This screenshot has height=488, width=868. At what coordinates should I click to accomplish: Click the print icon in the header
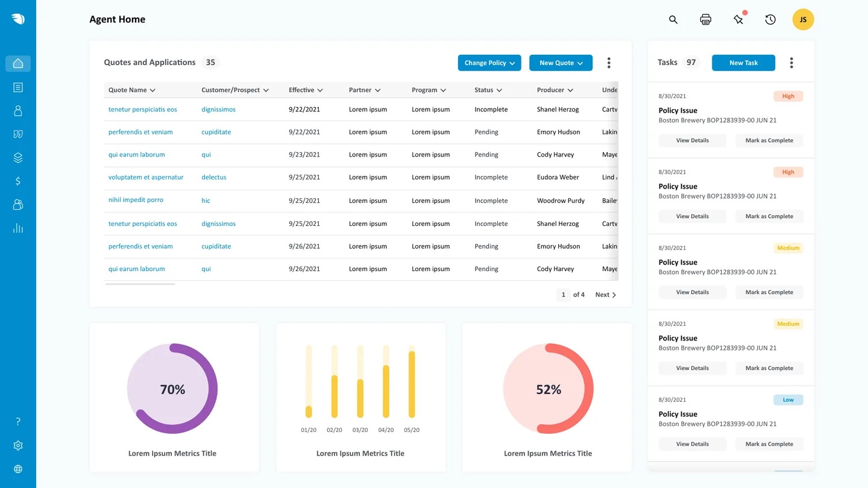click(705, 19)
